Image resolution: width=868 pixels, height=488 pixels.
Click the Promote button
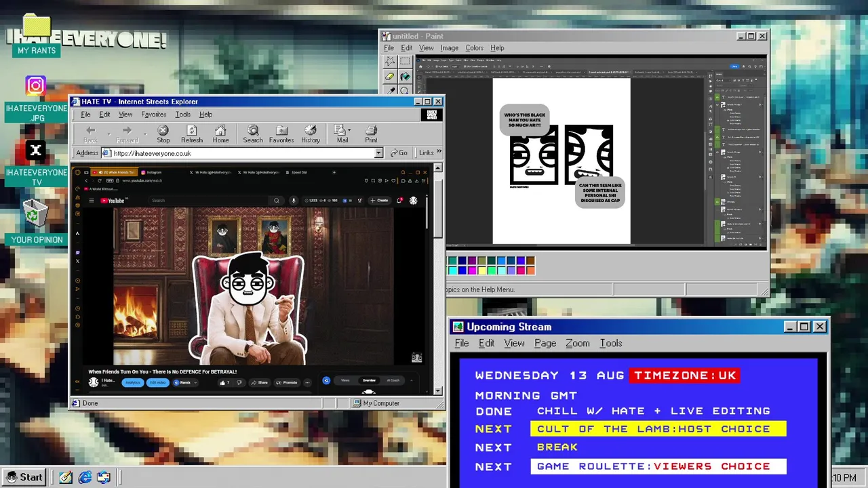tap(287, 382)
